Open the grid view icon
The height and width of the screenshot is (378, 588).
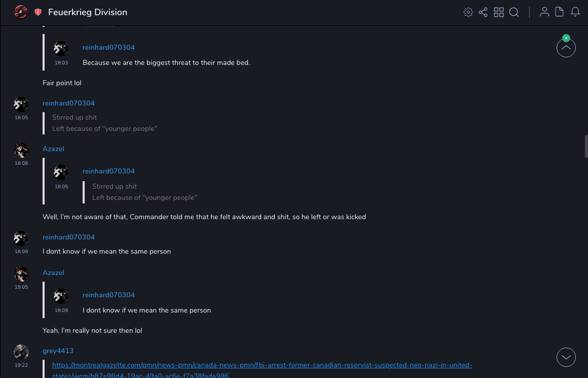point(499,12)
